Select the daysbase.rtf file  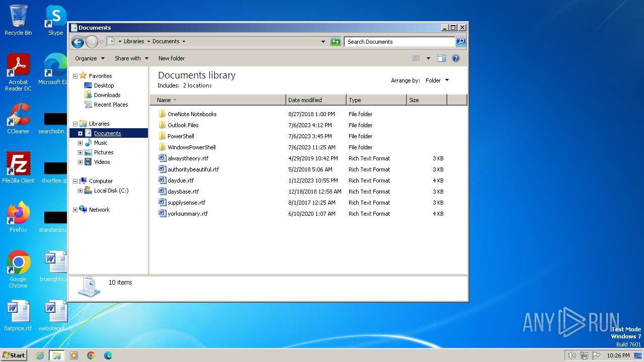183,192
